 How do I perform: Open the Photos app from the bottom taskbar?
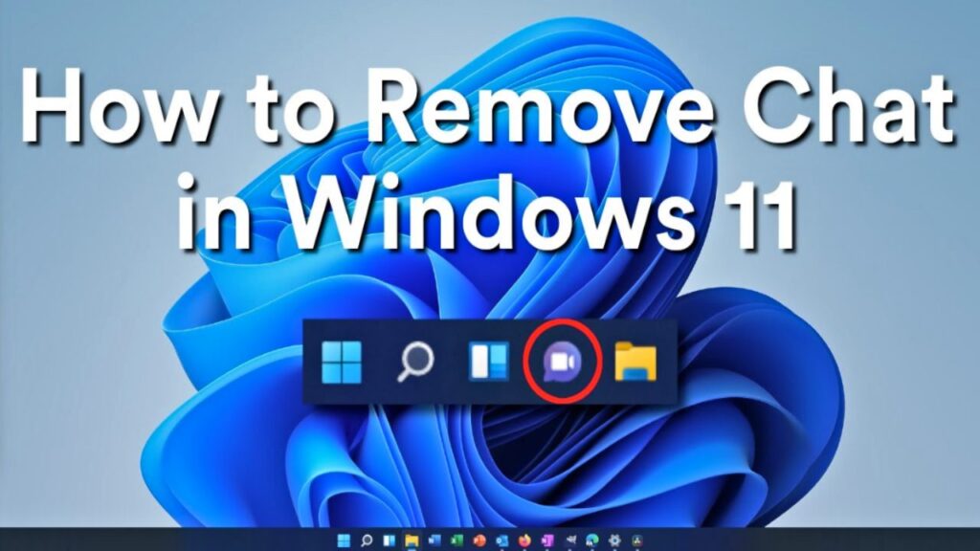click(x=636, y=539)
